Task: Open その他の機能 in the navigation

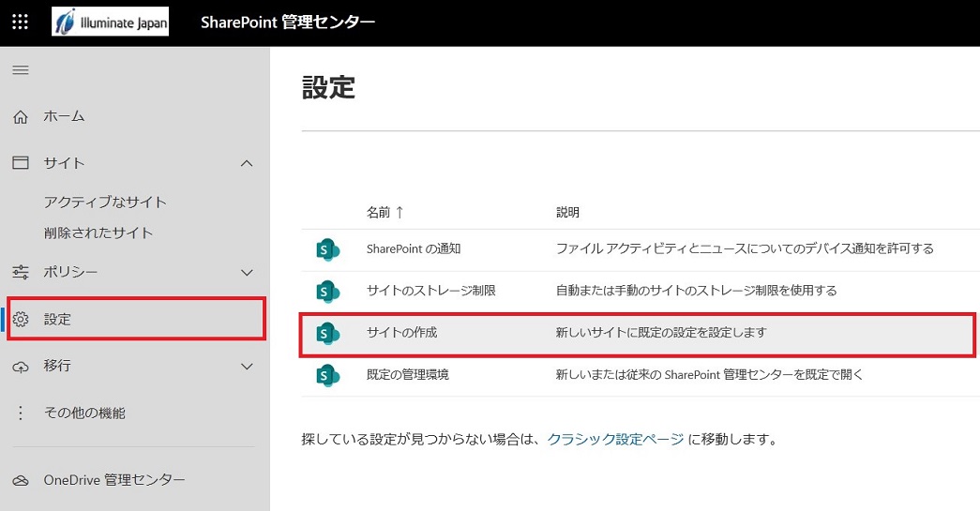Action: pyautogui.click(x=84, y=413)
